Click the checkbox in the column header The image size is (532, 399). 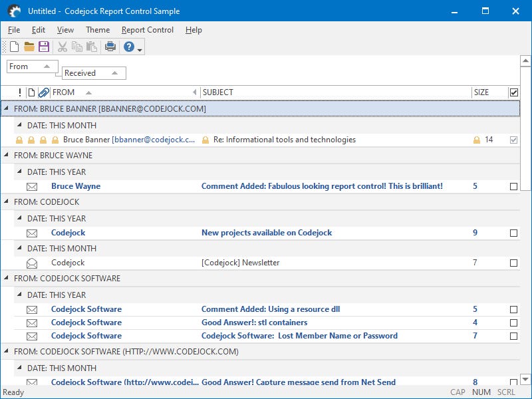point(513,92)
